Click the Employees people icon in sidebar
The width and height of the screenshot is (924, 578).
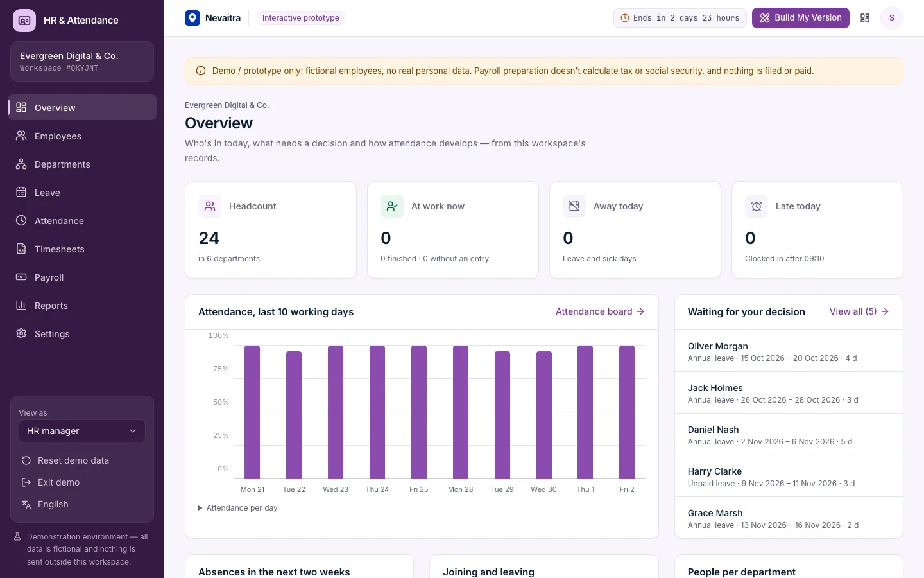point(21,136)
